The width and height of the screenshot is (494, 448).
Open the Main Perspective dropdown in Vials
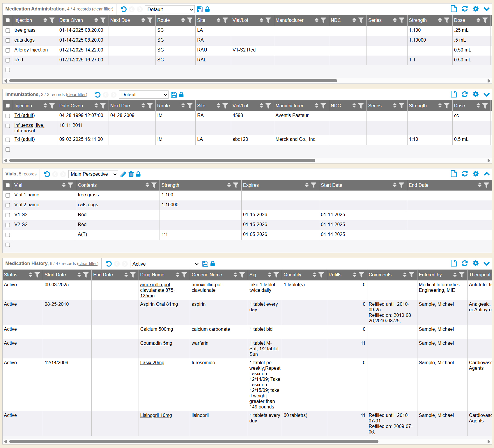(93, 174)
